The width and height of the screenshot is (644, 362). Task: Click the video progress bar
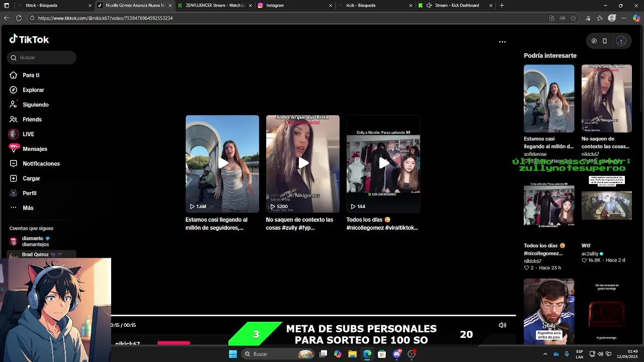tap(313, 315)
